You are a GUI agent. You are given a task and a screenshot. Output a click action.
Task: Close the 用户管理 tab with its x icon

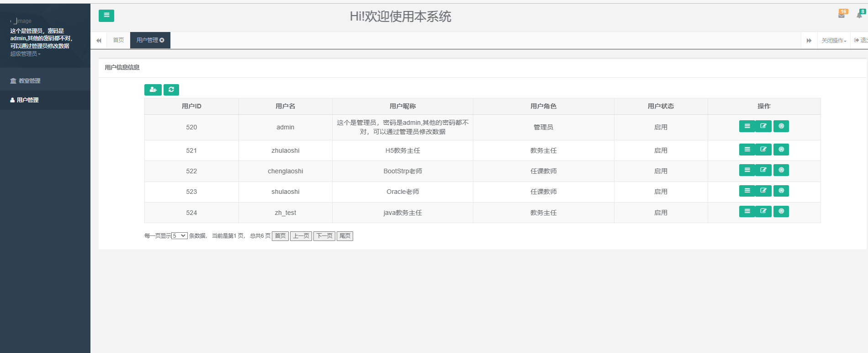[x=162, y=40]
